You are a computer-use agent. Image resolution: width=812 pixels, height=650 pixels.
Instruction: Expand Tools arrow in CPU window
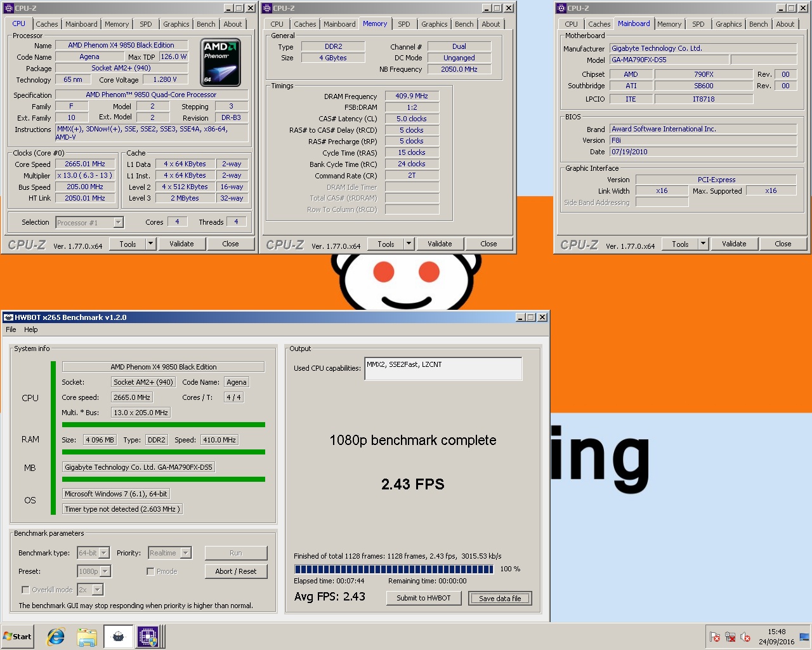coord(150,244)
